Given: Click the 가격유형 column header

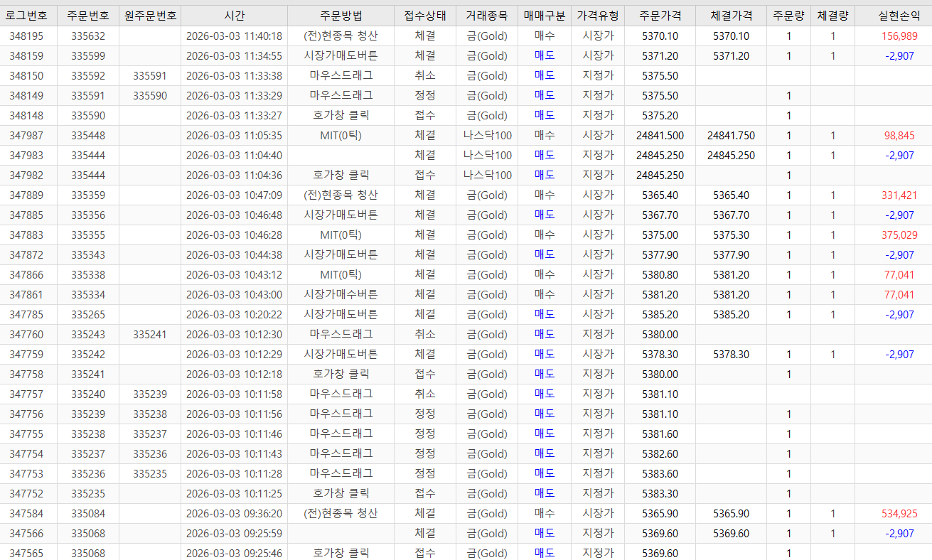Looking at the screenshot, I should (x=598, y=15).
